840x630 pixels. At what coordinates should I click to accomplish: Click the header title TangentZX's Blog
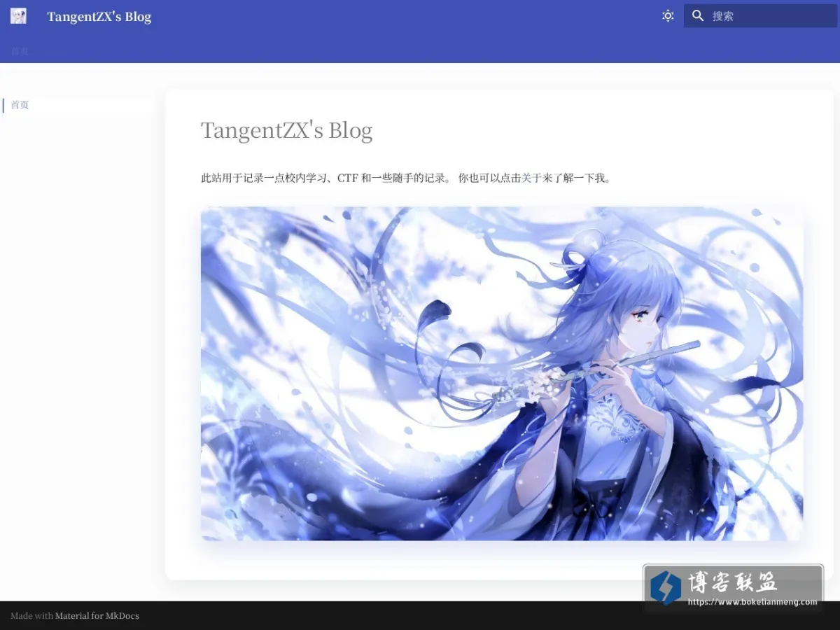[x=99, y=17]
